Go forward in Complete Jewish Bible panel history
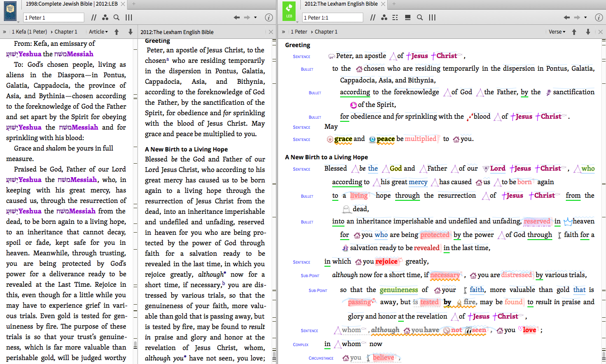This screenshot has width=606, height=364. point(247,17)
